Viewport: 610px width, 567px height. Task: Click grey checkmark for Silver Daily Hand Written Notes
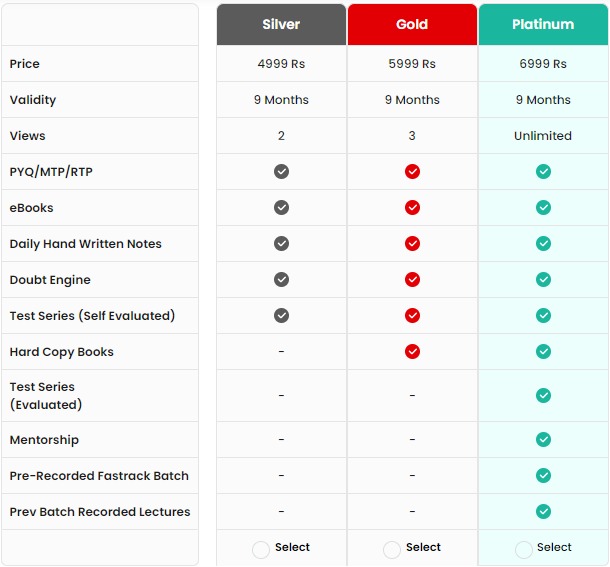281,243
